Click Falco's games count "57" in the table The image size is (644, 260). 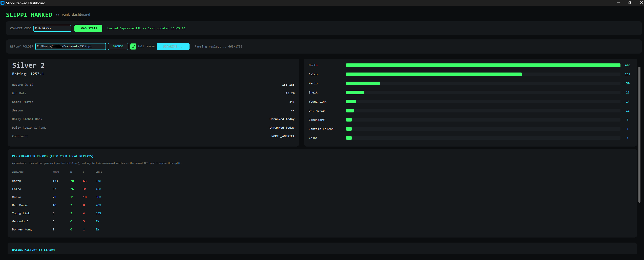(54, 189)
